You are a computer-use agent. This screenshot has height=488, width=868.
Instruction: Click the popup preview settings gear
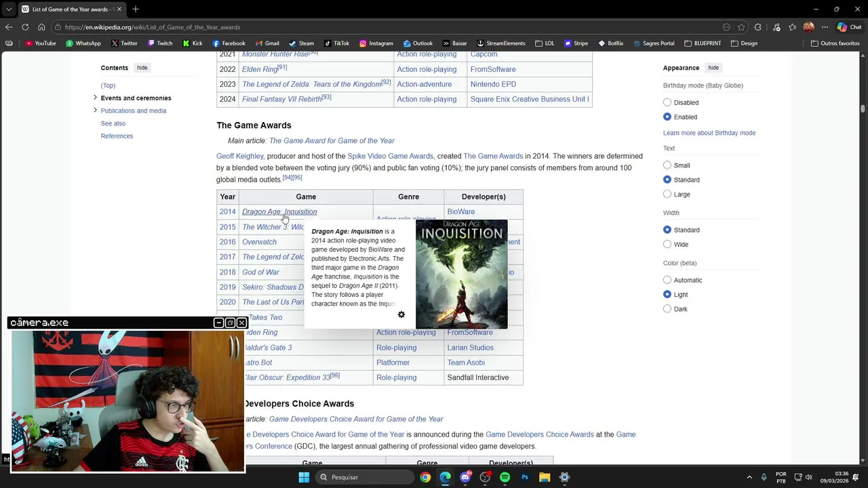[401, 314]
